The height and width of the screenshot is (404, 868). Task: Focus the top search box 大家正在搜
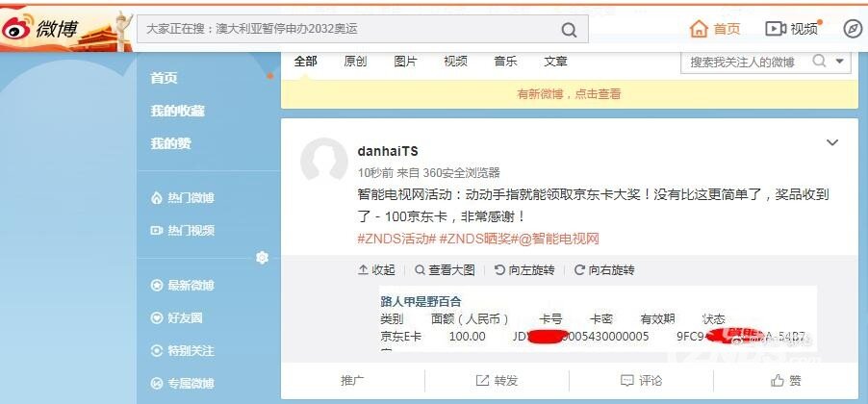(x=363, y=29)
